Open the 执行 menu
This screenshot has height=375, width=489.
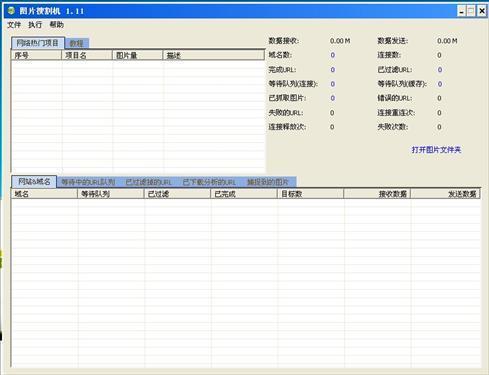pos(35,25)
